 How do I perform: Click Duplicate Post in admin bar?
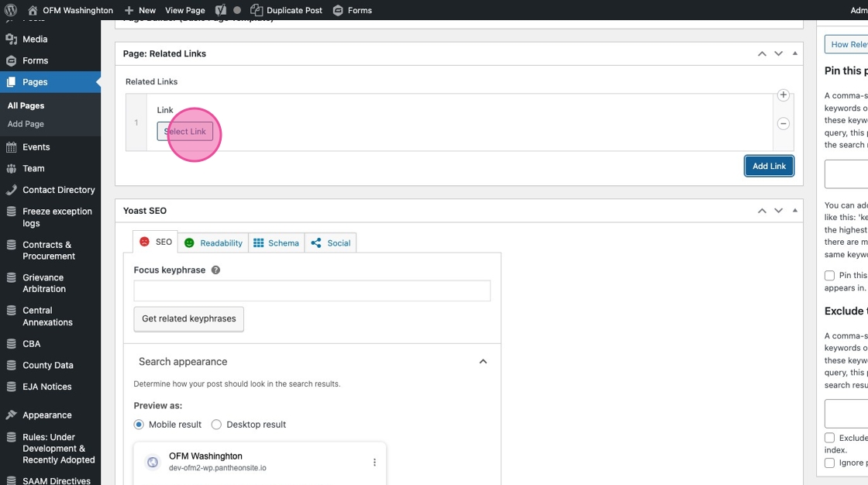pyautogui.click(x=286, y=10)
